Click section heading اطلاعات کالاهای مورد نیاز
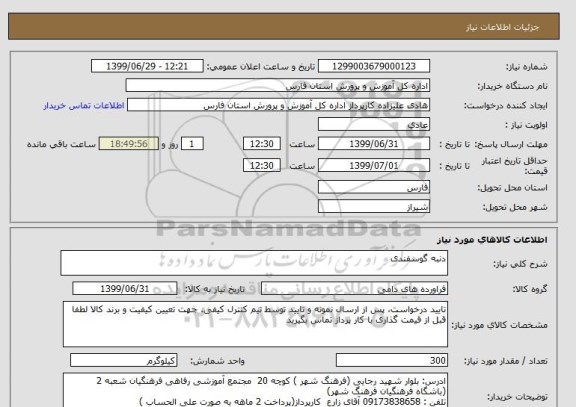Image resolution: width=576 pixels, height=407 pixels. [x=492, y=240]
